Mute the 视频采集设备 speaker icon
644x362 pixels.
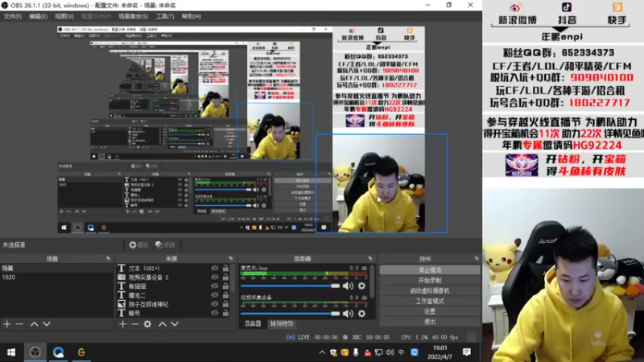pyautogui.click(x=348, y=314)
